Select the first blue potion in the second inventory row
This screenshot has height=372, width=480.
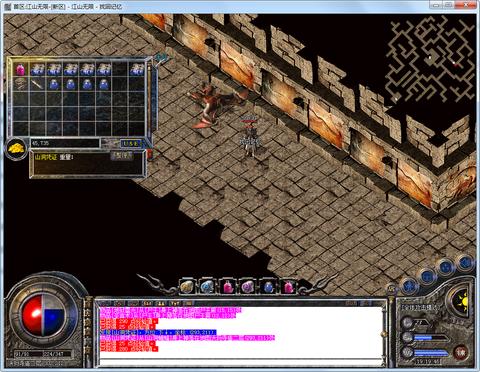coord(54,84)
